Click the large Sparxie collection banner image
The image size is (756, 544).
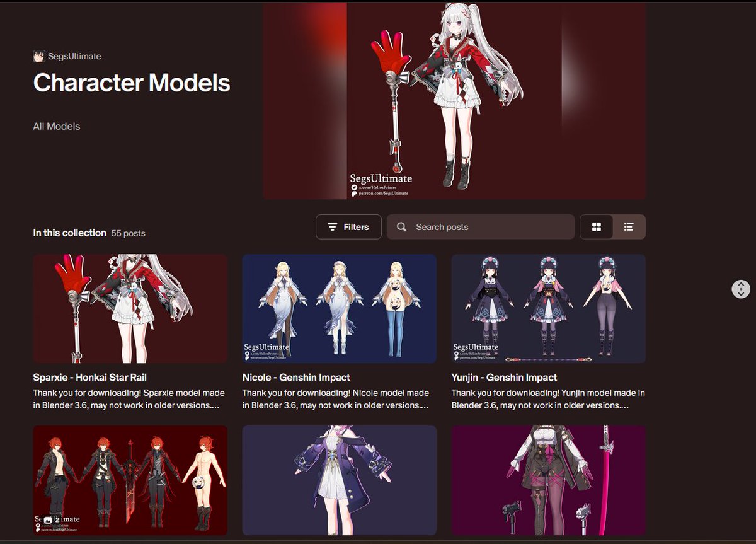(454, 101)
